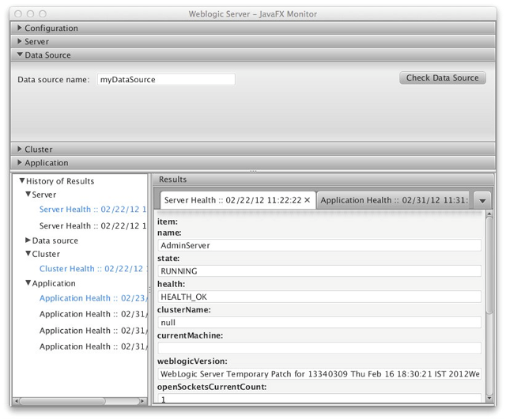Click the split pane divider handle above Results
506x420 pixels.
point(253,171)
